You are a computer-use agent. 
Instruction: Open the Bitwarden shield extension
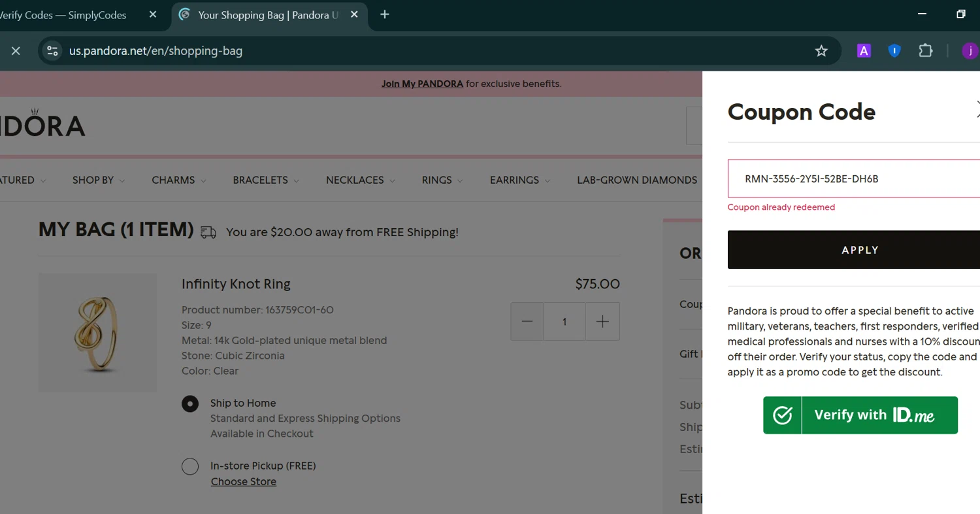pyautogui.click(x=894, y=51)
